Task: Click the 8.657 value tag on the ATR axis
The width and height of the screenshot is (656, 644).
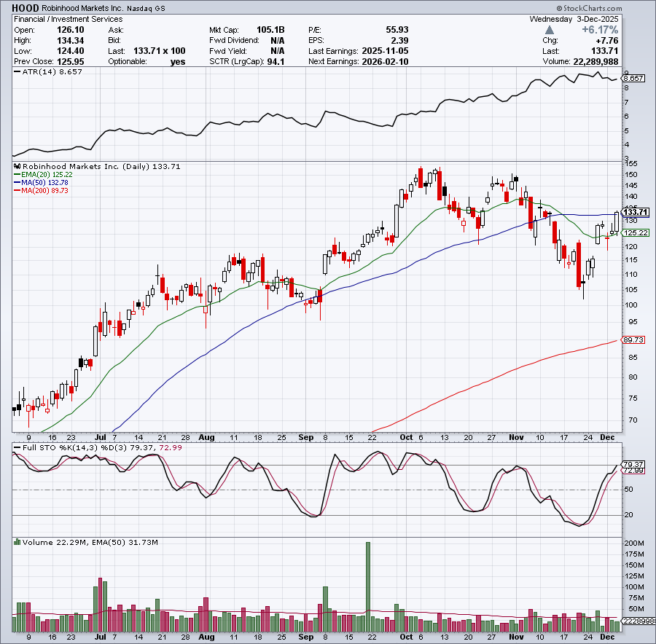Action: pos(633,78)
